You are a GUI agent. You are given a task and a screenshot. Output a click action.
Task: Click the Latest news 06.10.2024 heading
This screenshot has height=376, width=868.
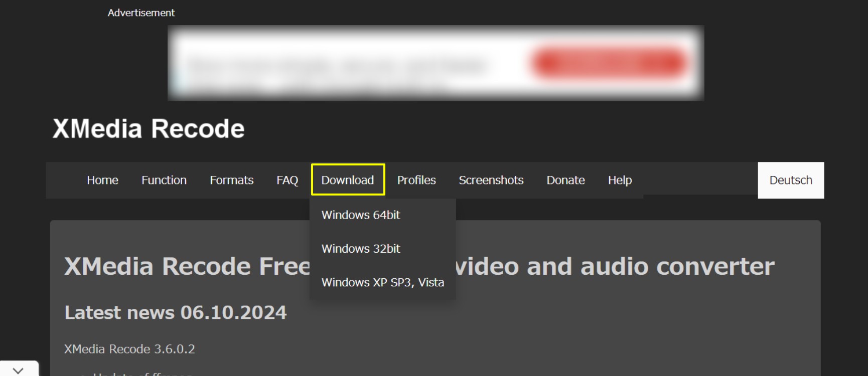point(176,312)
